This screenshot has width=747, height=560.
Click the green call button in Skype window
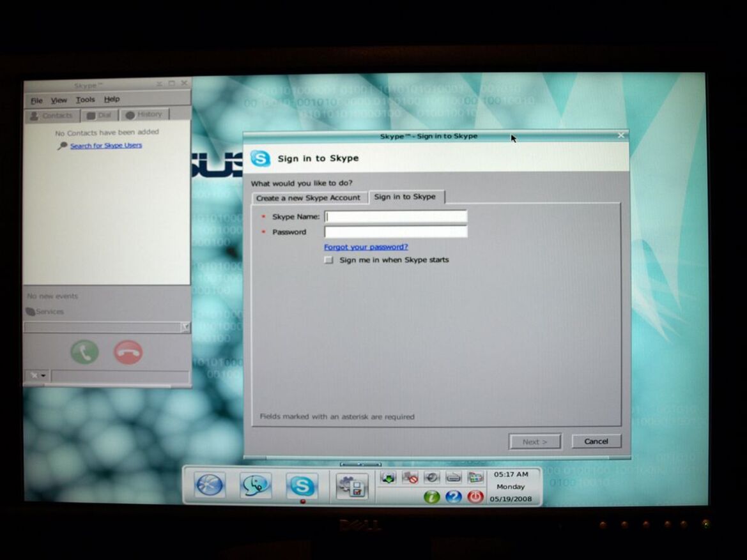coord(85,352)
